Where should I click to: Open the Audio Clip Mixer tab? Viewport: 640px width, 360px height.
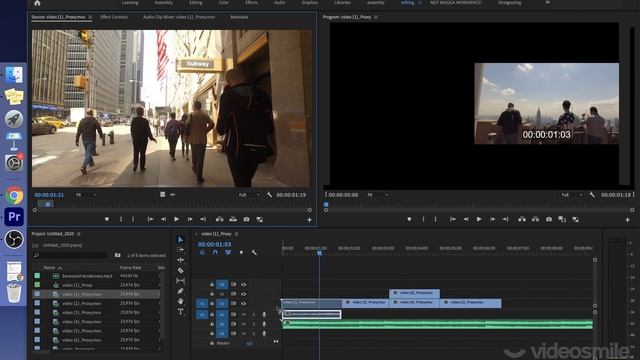(179, 17)
